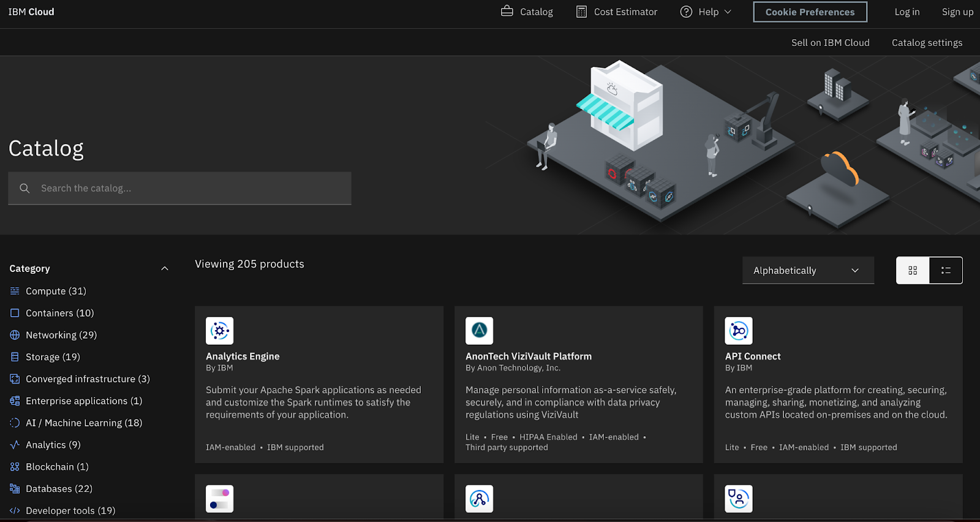The width and height of the screenshot is (980, 522).
Task: Filter by Converged infrastructure (3)
Action: coord(88,379)
